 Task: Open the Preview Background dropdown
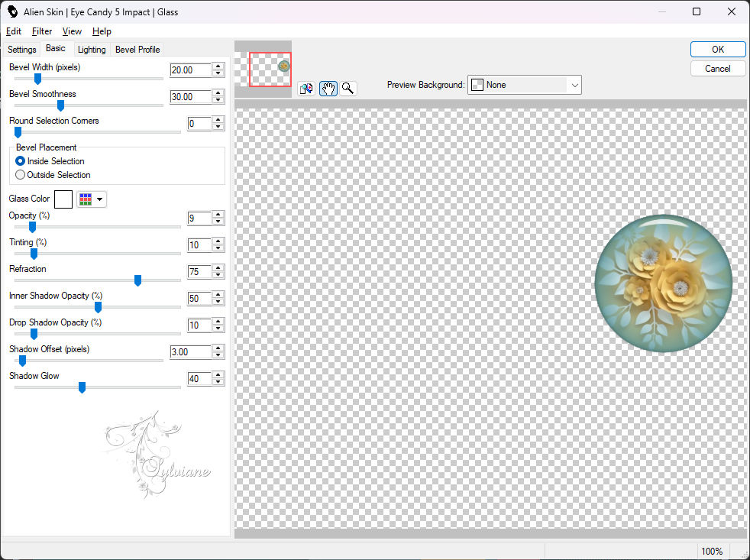pyautogui.click(x=524, y=85)
